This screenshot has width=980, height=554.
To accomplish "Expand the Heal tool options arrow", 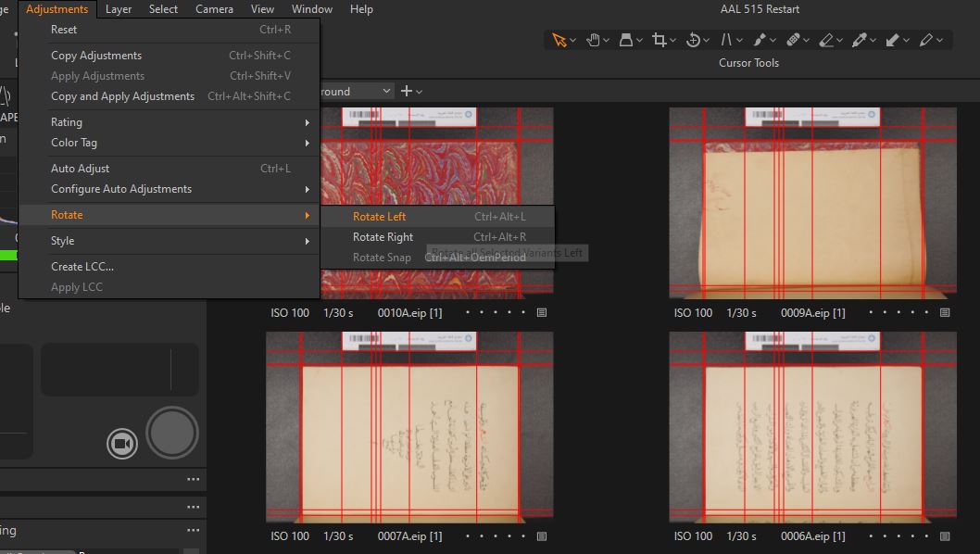I will 806,41.
